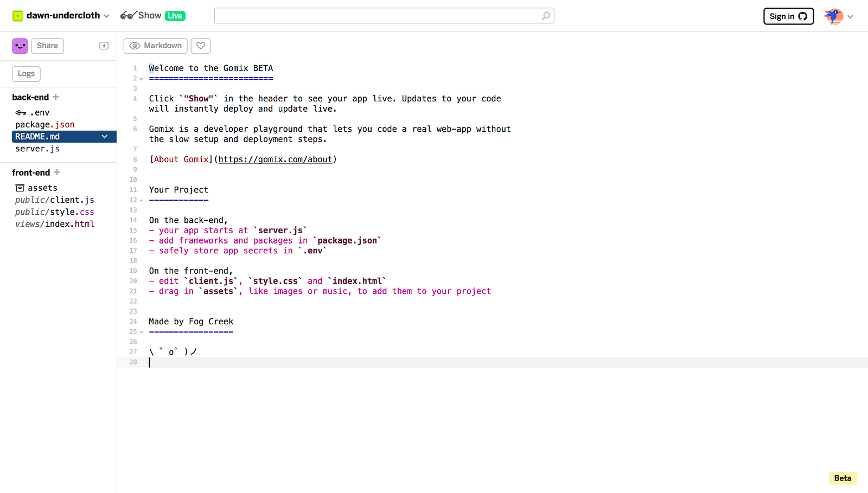Open the README.md file options chevron
868x493 pixels.
[105, 137]
